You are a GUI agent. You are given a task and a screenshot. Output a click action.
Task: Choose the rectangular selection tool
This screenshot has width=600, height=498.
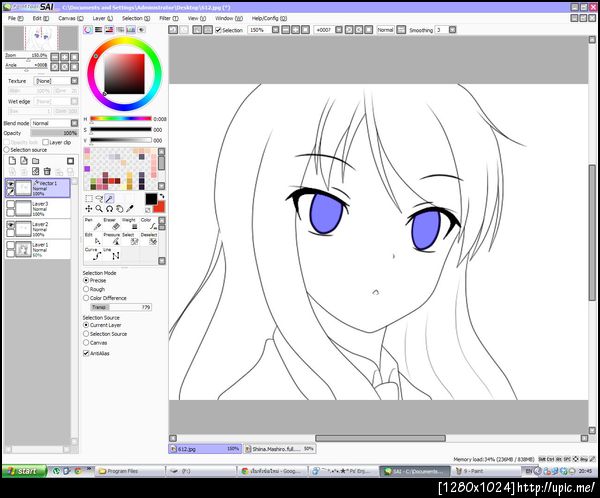(89, 198)
